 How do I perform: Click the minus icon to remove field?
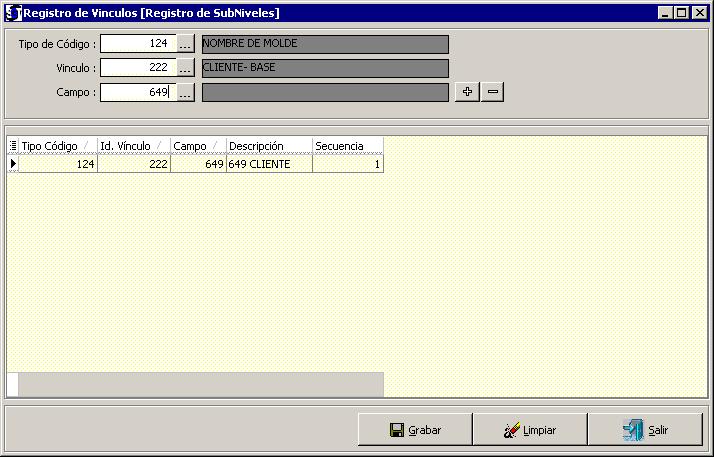[492, 92]
